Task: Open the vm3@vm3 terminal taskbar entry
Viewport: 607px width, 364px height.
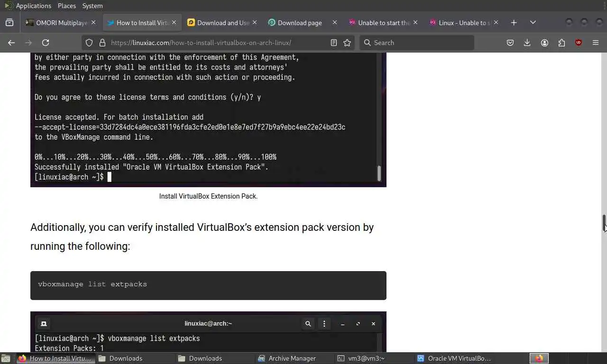Action: (x=374, y=358)
